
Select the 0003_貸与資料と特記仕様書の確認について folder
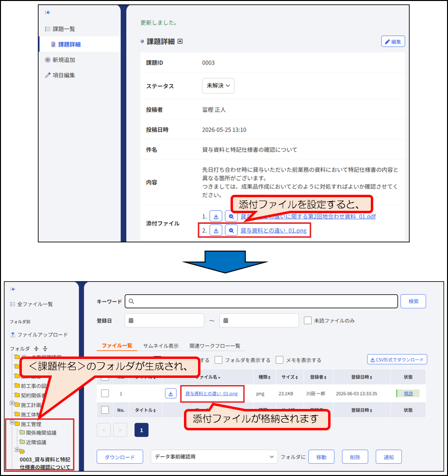point(45,463)
